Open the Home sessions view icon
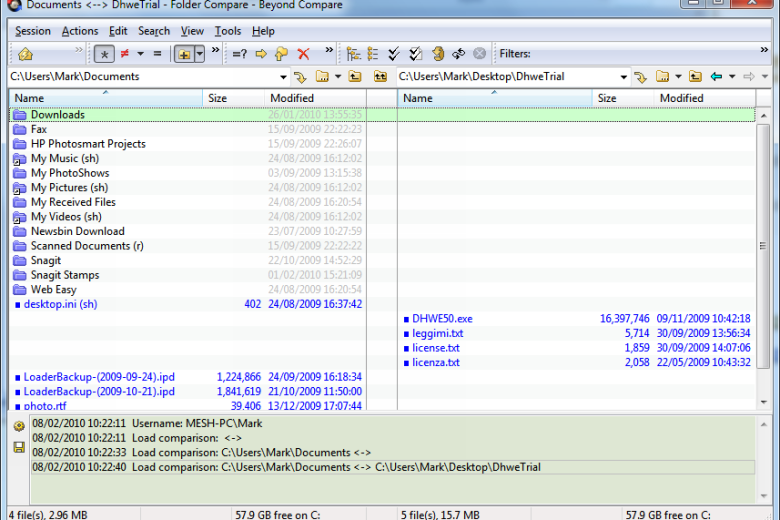 [25, 54]
